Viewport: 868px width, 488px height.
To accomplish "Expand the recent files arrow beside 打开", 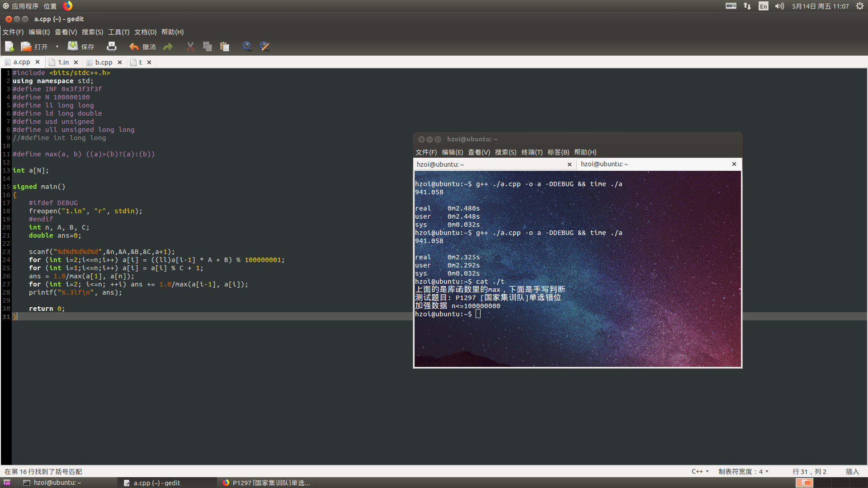I will 57,47.
